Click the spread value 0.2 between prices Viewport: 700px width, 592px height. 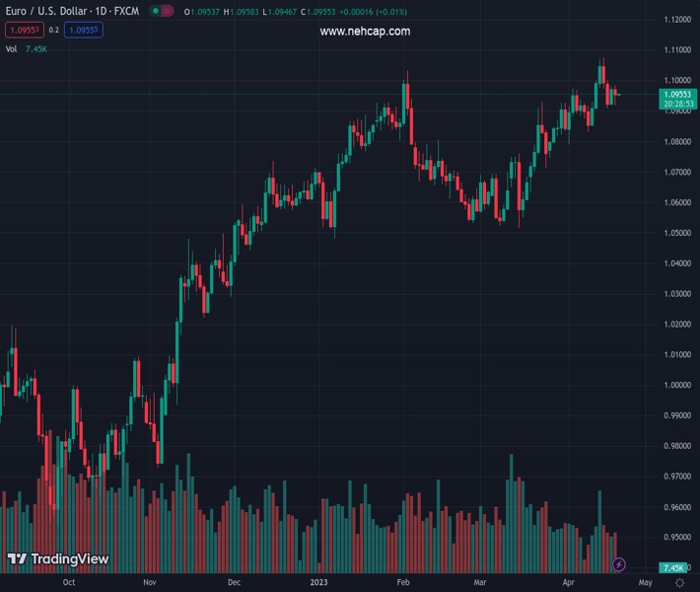tap(55, 30)
